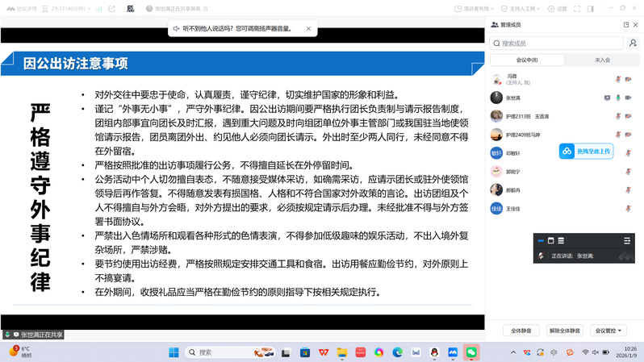Toggle microphone for member 冯鑫
Image resolution: width=644 pixels, height=362 pixels.
click(618, 79)
